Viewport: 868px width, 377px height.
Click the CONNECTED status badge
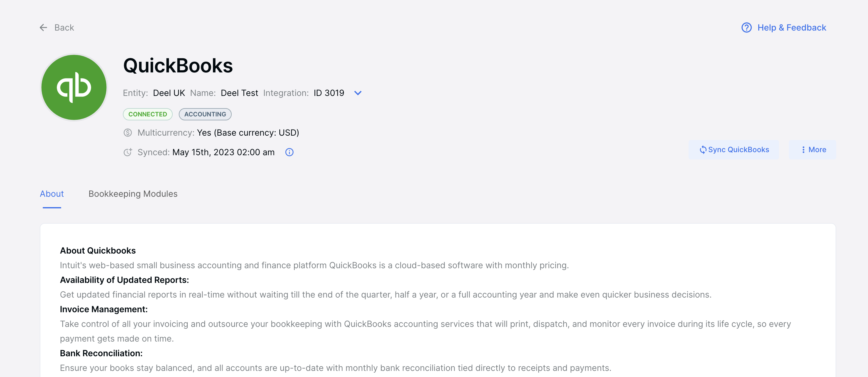point(148,114)
